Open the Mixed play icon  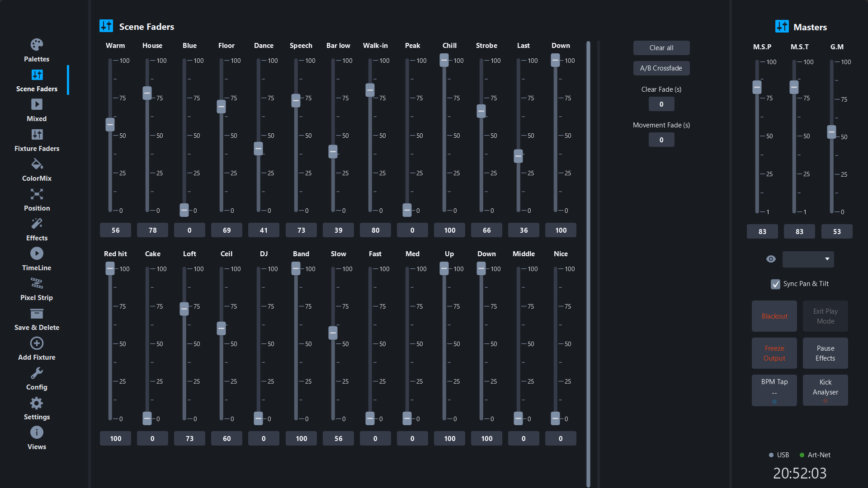(x=37, y=104)
